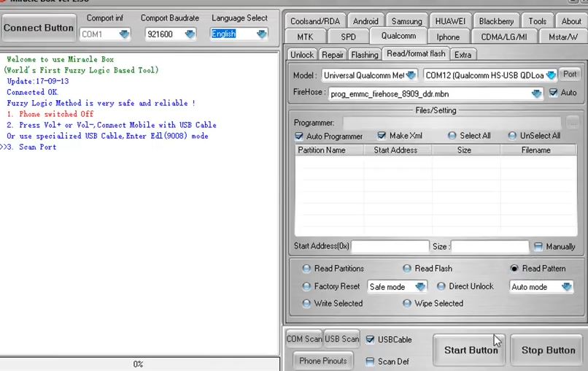Toggle the USBCable checkbox
588x371 pixels.
pyautogui.click(x=370, y=340)
